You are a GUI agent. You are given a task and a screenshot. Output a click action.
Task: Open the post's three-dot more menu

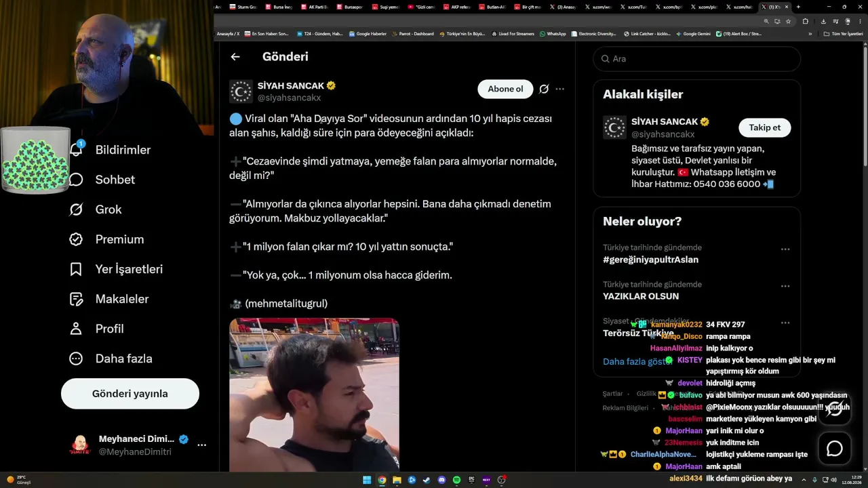coord(559,89)
